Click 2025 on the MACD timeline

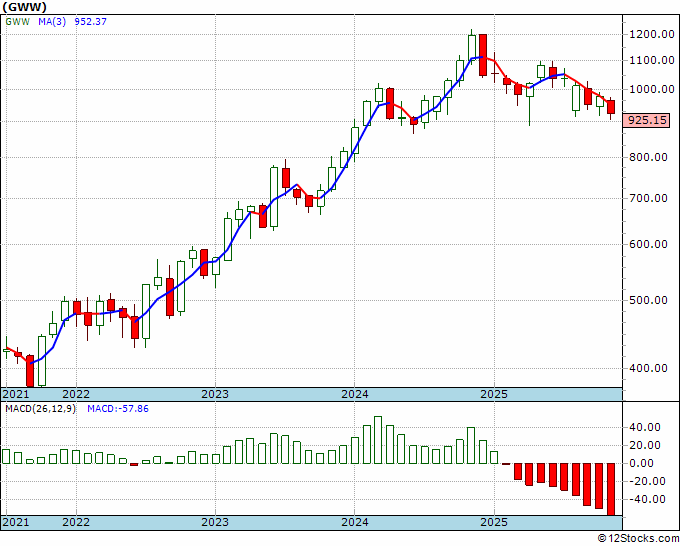494,522
